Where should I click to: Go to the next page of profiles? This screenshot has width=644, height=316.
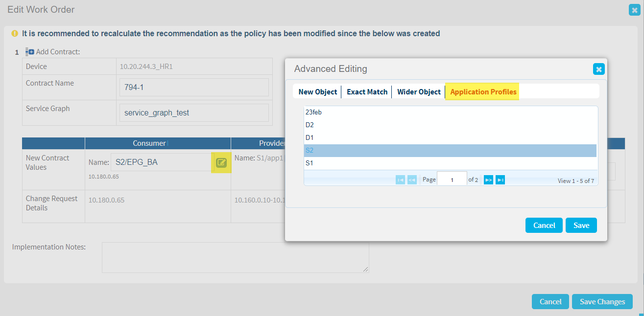coord(488,180)
